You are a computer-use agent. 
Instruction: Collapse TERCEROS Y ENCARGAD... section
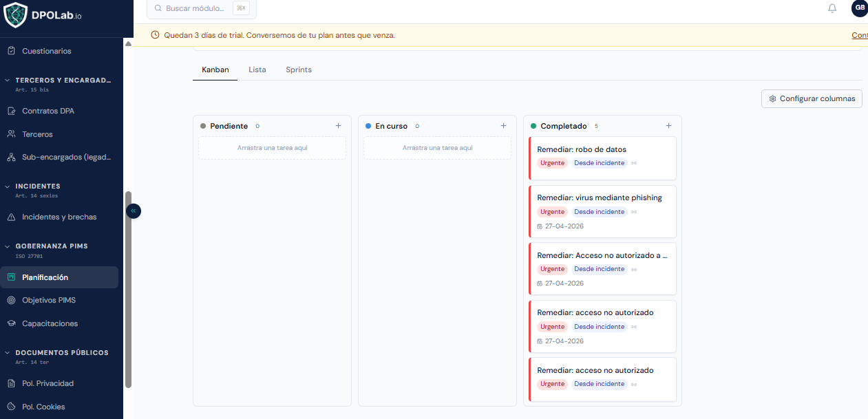click(x=8, y=80)
